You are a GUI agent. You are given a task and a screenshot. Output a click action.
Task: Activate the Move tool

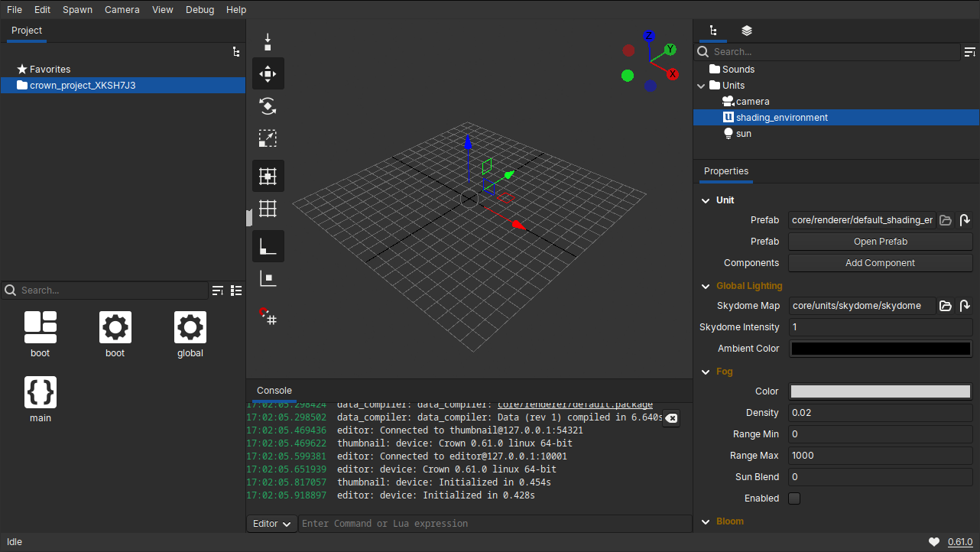(x=268, y=74)
